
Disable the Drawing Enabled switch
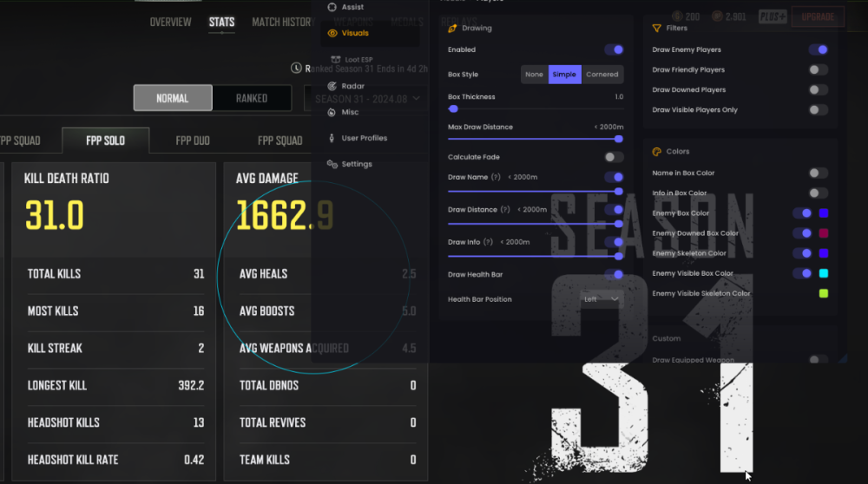pos(614,50)
